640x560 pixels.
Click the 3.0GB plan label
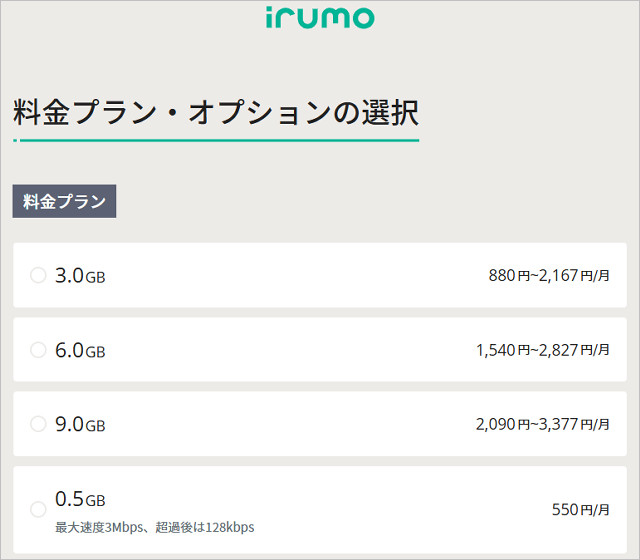coord(80,276)
